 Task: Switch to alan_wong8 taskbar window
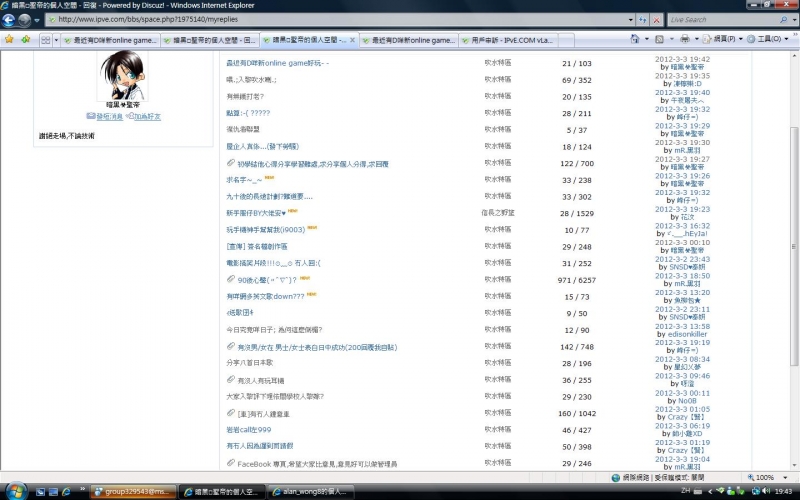pos(310,492)
